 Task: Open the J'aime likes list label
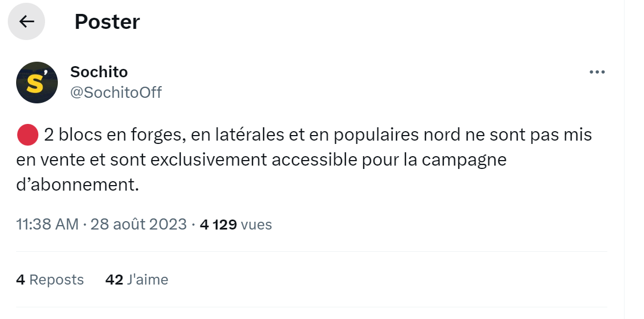coord(148,280)
